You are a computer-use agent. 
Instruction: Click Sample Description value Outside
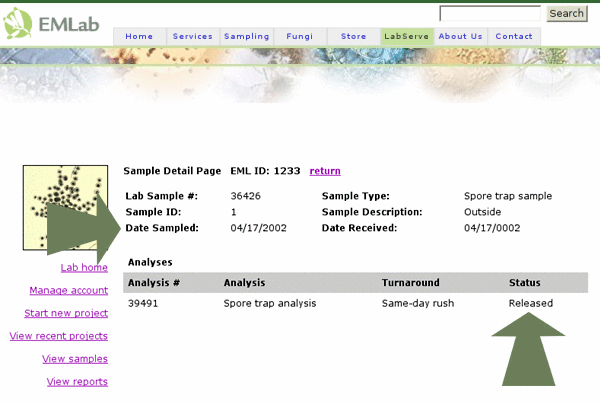pos(482,212)
